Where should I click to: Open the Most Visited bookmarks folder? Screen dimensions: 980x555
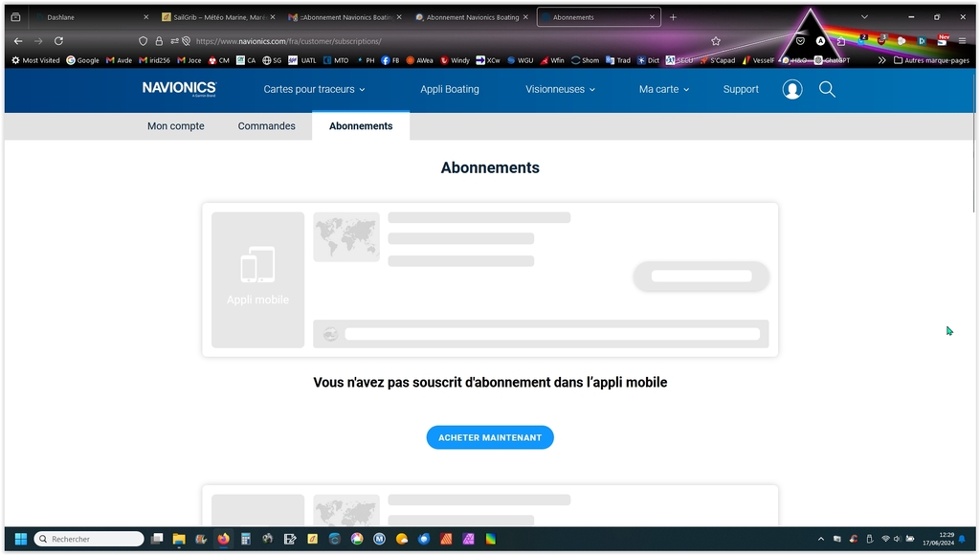tap(35, 60)
